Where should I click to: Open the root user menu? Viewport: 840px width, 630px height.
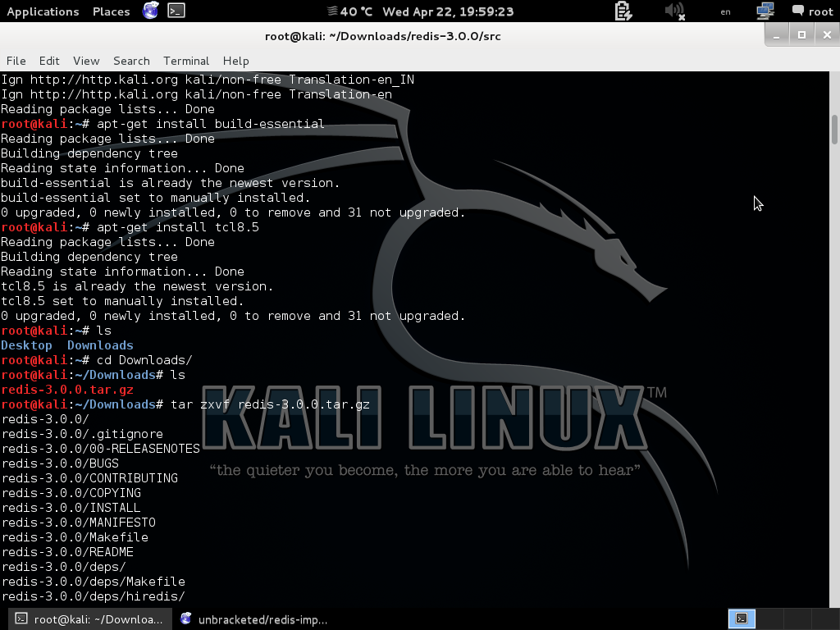[x=821, y=11]
